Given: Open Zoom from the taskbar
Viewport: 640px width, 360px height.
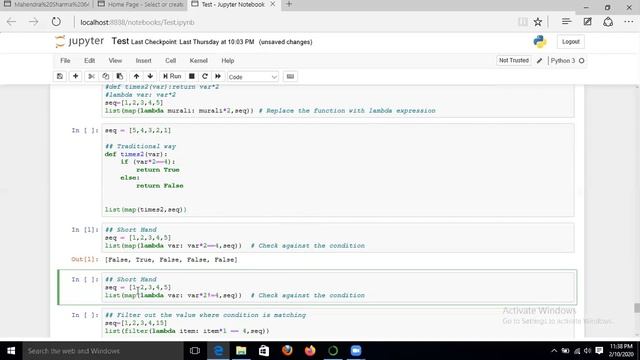Looking at the screenshot, I should 356,351.
